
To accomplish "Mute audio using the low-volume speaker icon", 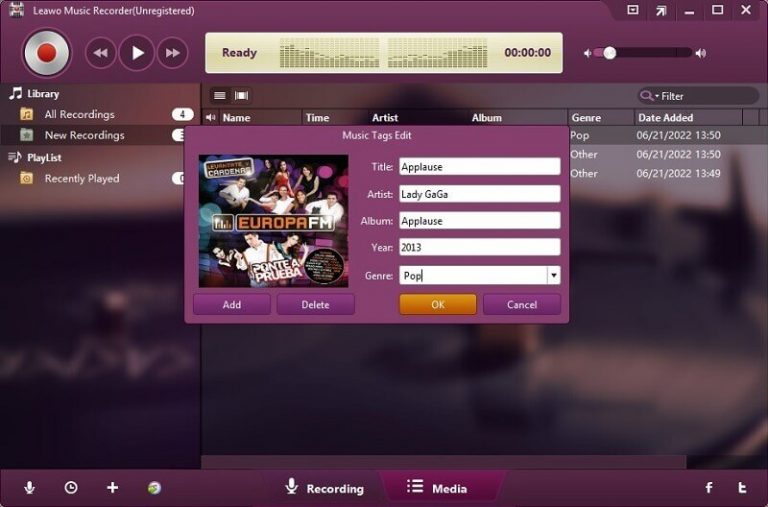I will pos(588,53).
